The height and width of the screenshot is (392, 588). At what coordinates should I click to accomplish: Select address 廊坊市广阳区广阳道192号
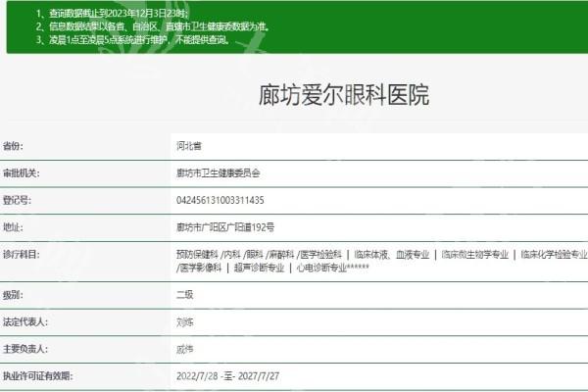225,227
